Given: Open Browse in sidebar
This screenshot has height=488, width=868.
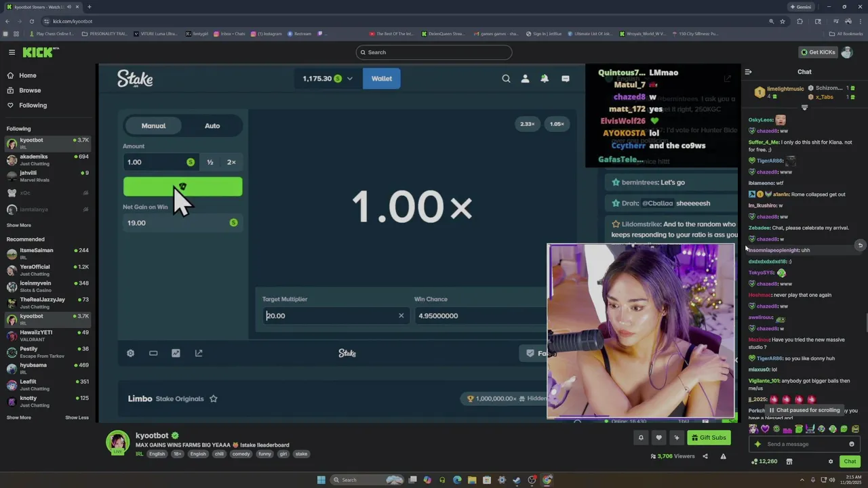Looking at the screenshot, I should (x=30, y=90).
